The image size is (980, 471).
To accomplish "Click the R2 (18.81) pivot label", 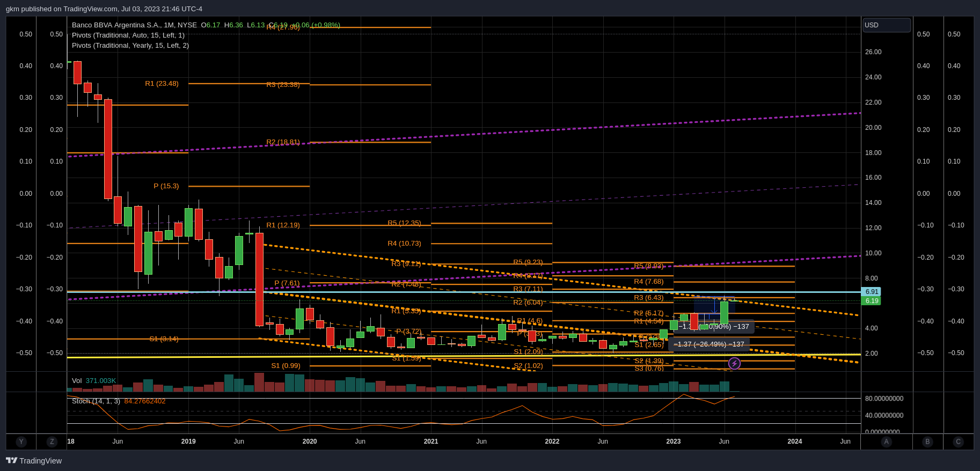I will click(283, 142).
